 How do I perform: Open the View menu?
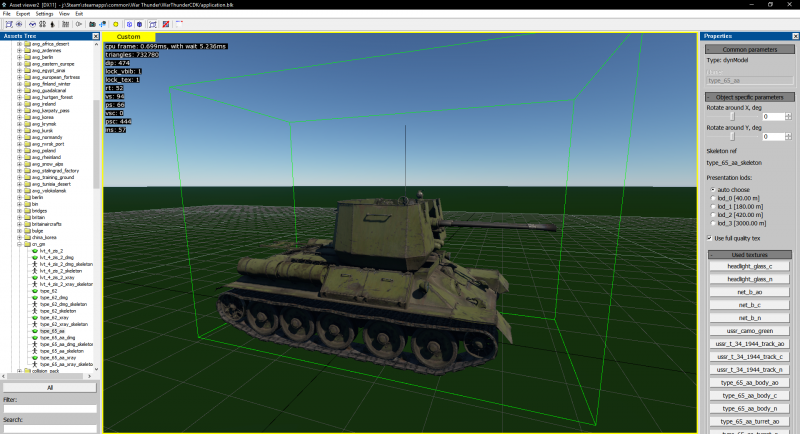coord(64,14)
